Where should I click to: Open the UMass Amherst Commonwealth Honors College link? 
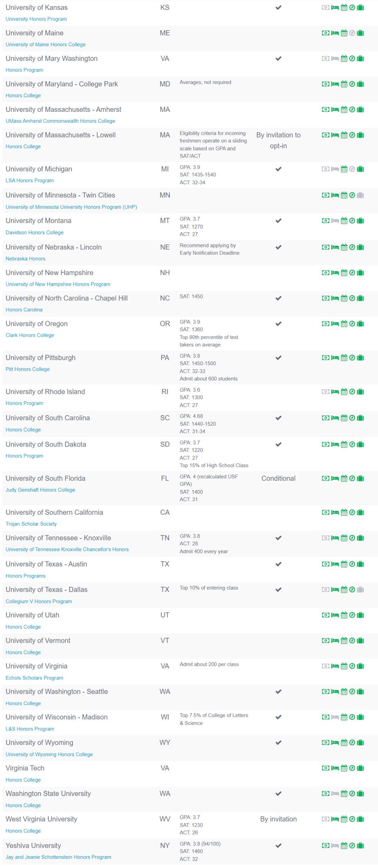pos(60,121)
